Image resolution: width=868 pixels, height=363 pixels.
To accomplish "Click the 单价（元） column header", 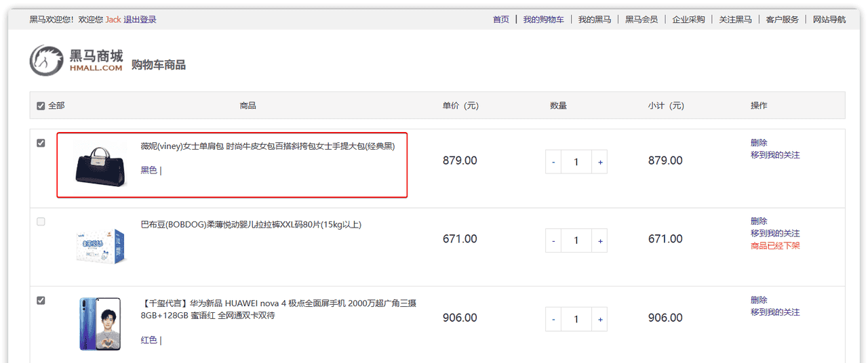I will [460, 106].
